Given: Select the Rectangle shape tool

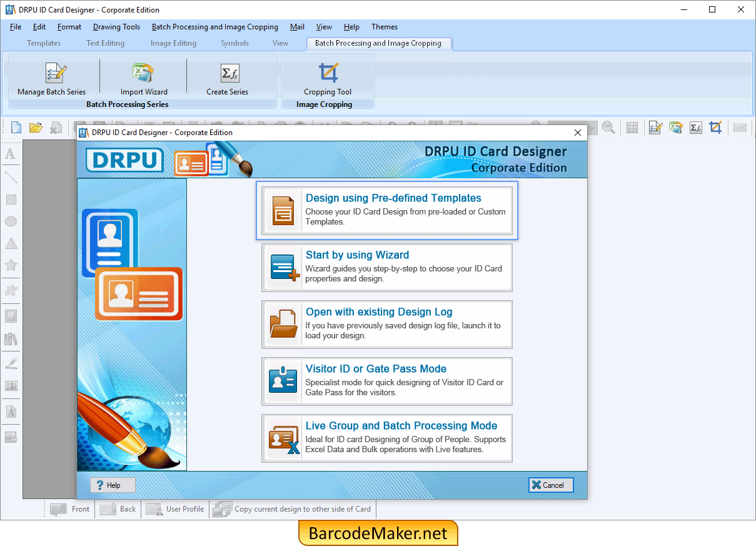Looking at the screenshot, I should 11,200.
